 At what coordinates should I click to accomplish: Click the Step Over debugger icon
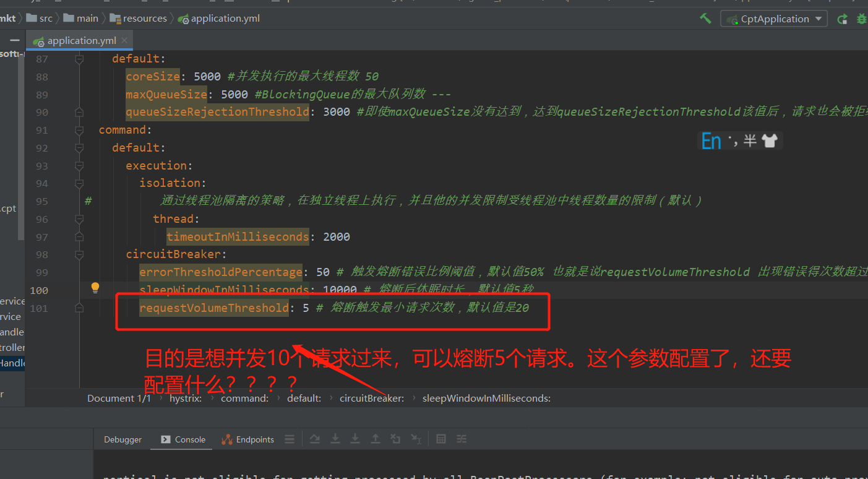pyautogui.click(x=315, y=439)
